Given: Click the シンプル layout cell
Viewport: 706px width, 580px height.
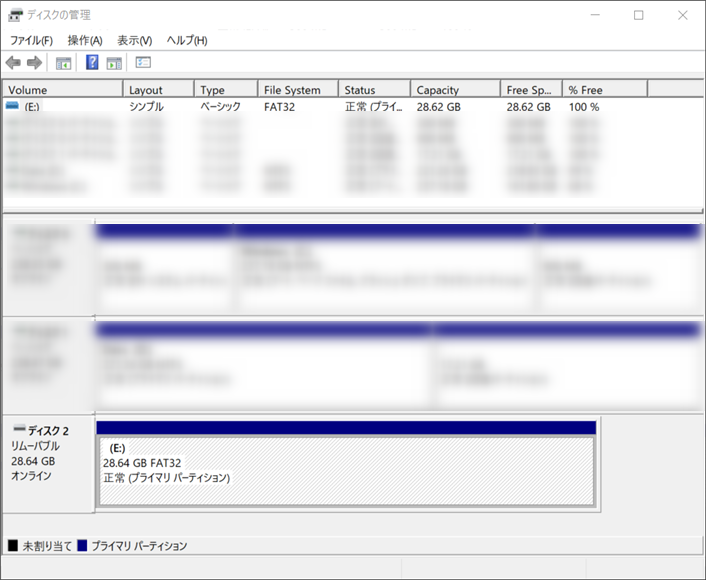Looking at the screenshot, I should pos(146,107).
